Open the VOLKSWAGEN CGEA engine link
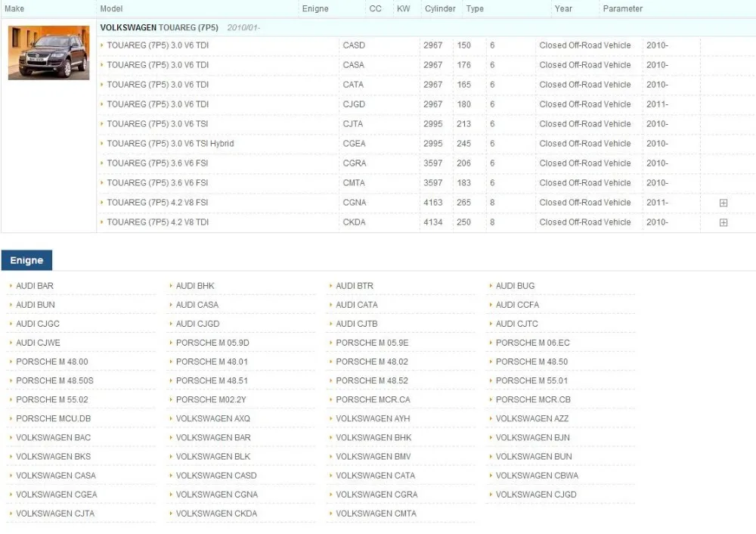756x534 pixels. click(57, 495)
